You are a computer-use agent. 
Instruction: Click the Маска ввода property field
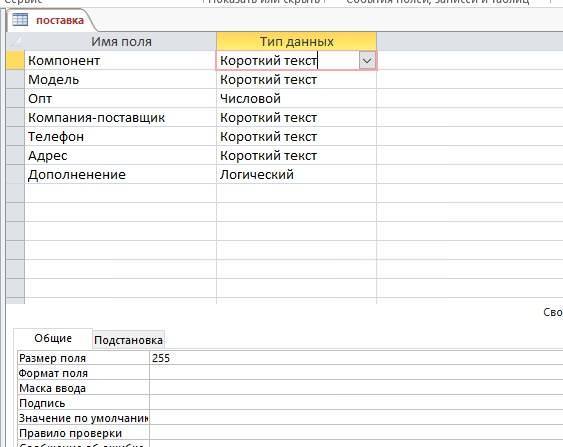(x=356, y=388)
